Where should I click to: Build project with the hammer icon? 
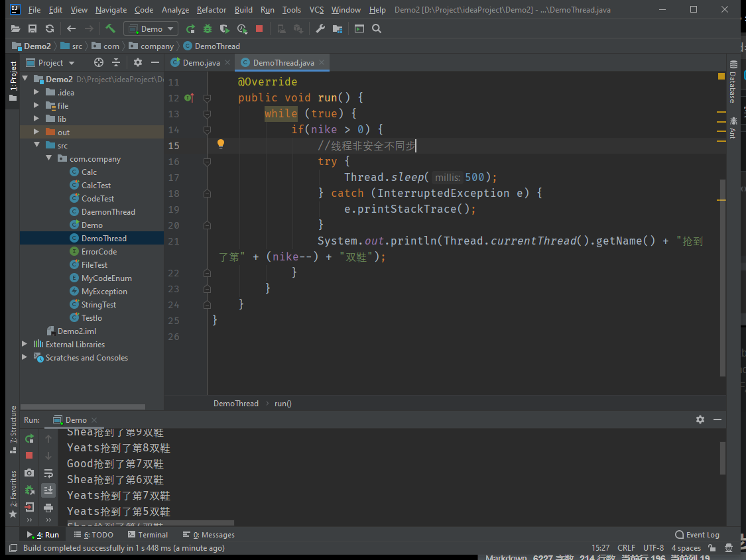pos(110,28)
